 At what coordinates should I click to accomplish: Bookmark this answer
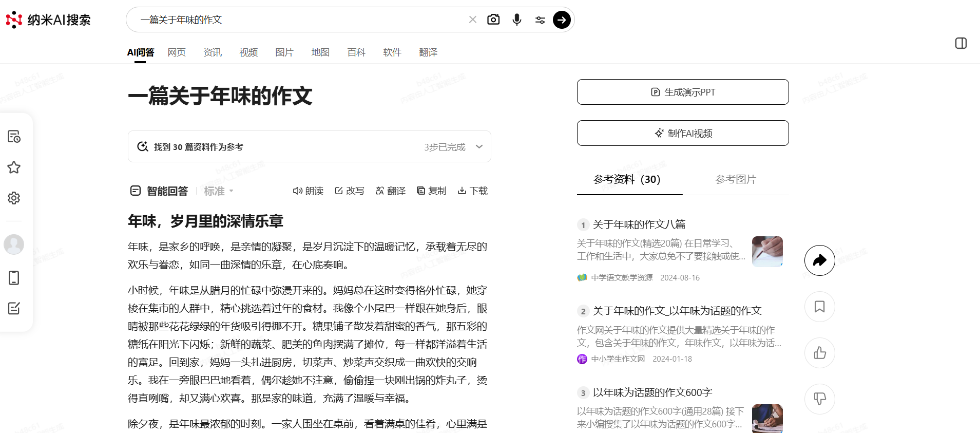pos(820,307)
